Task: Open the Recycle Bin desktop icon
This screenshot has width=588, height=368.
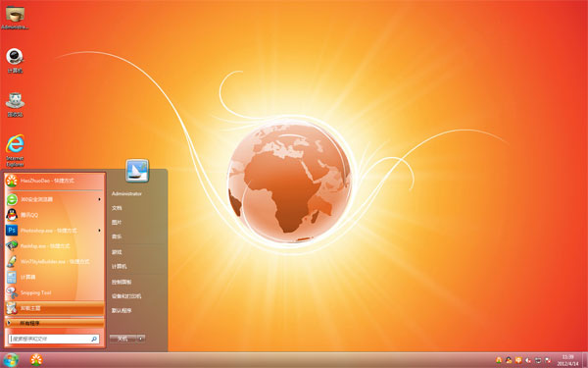Action: click(x=15, y=104)
